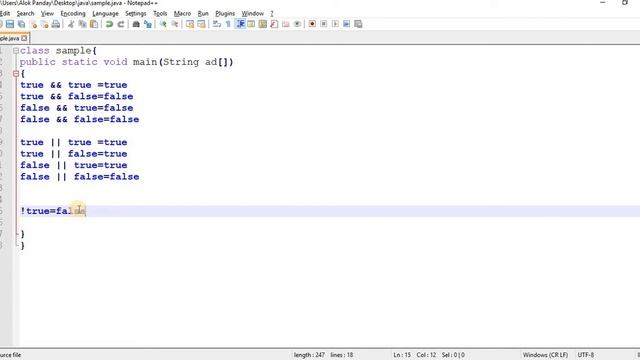Redo edit with the Redo toolbar icon

(x=121, y=24)
